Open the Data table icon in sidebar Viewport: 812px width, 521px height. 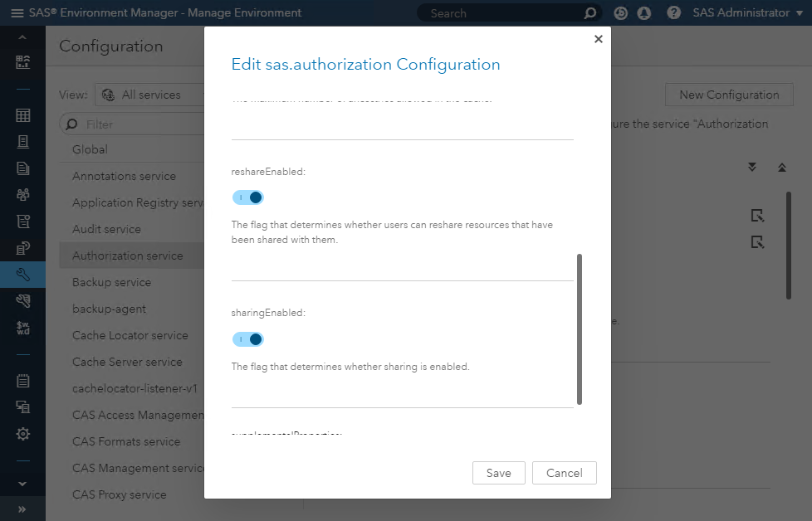point(23,116)
